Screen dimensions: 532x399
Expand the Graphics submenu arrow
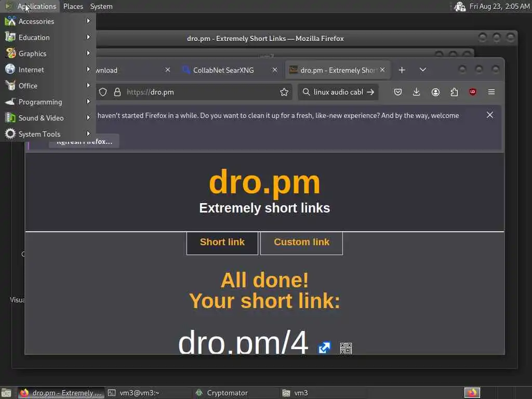coord(88,54)
